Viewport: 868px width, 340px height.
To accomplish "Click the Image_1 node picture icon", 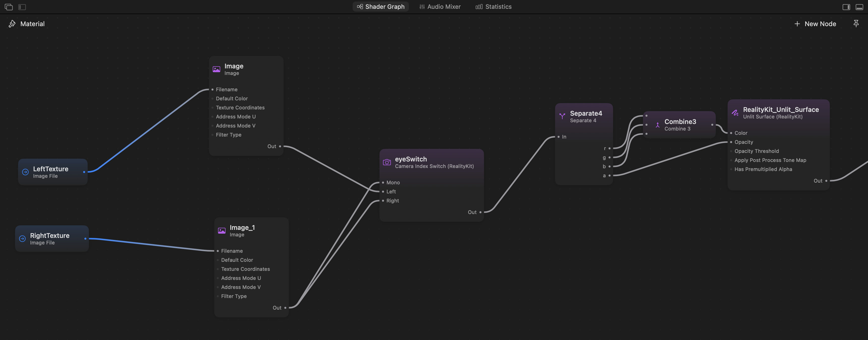I will click(x=222, y=231).
